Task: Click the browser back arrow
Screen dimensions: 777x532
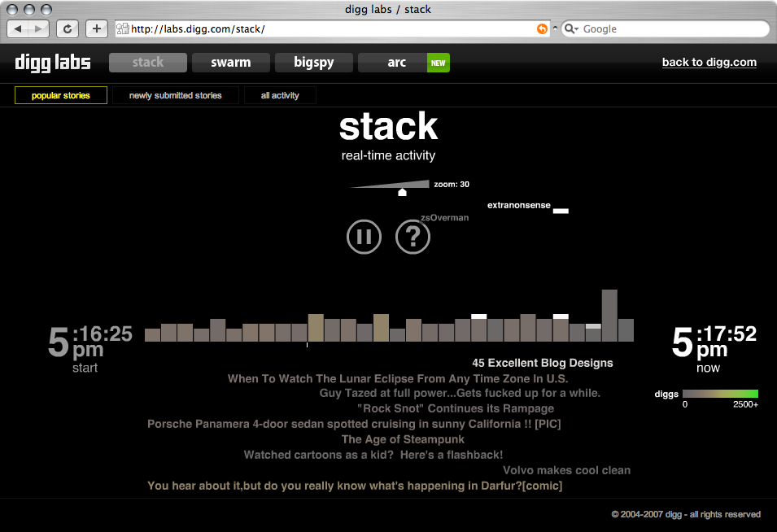Action: (x=18, y=28)
